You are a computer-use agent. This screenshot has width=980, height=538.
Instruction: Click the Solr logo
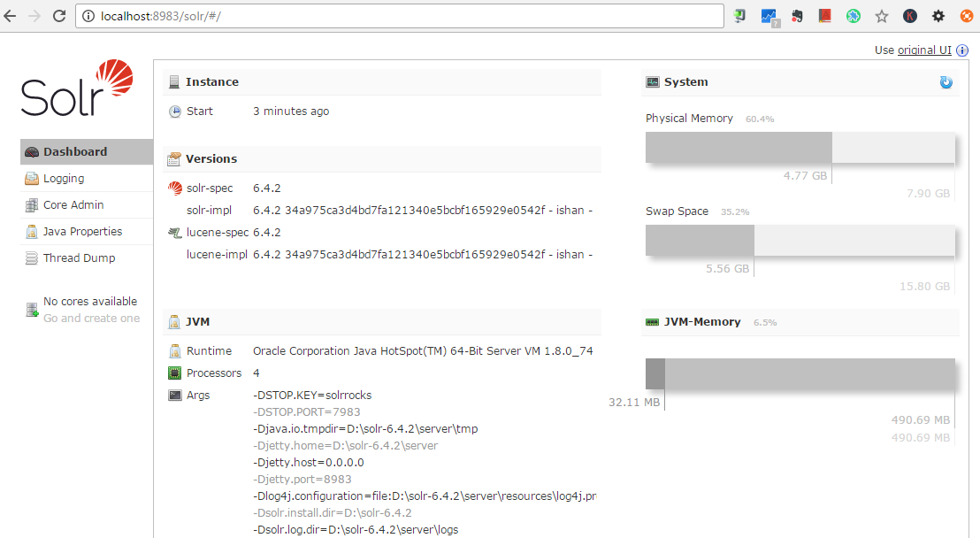75,88
